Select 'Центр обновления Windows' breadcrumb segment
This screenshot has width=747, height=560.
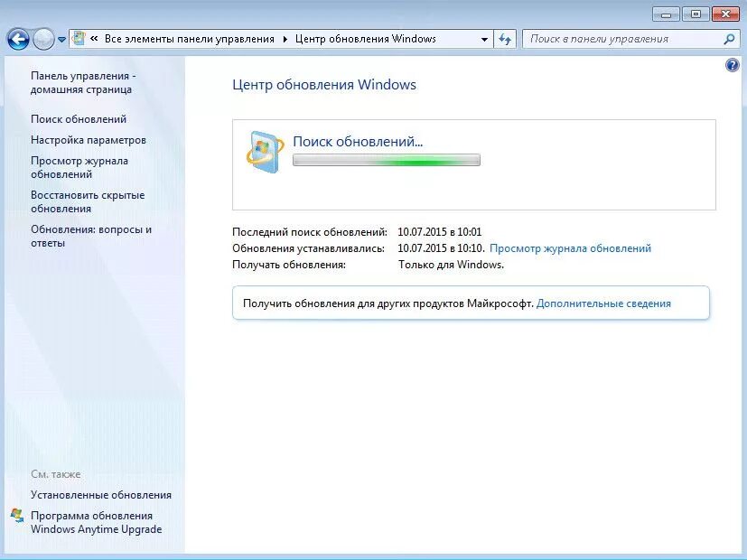[366, 39]
